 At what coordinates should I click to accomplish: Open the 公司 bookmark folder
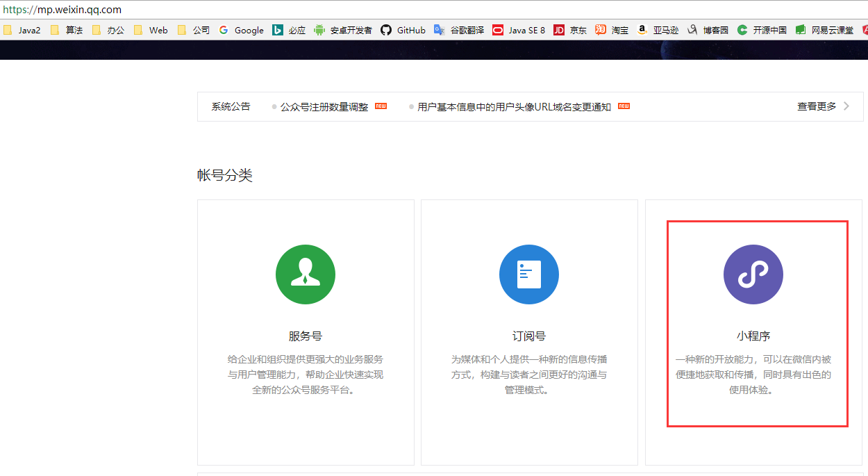point(194,30)
